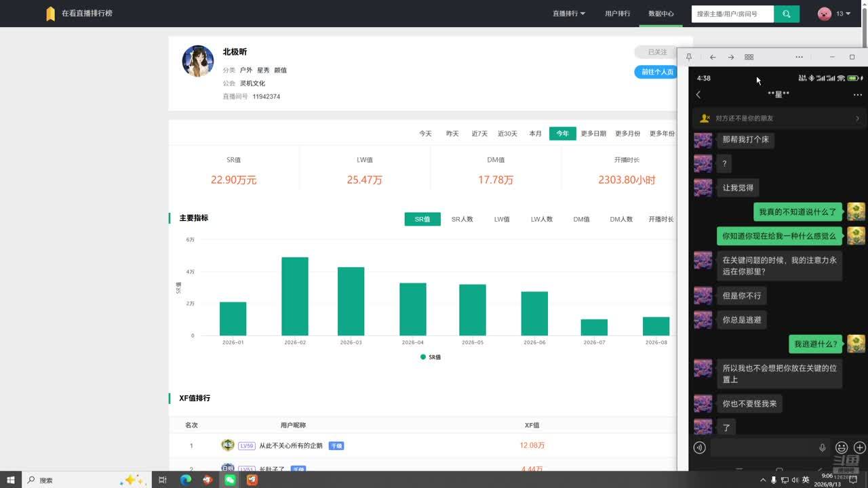Toggle the 已关注 follow button
The width and height of the screenshot is (868, 488).
tap(656, 52)
